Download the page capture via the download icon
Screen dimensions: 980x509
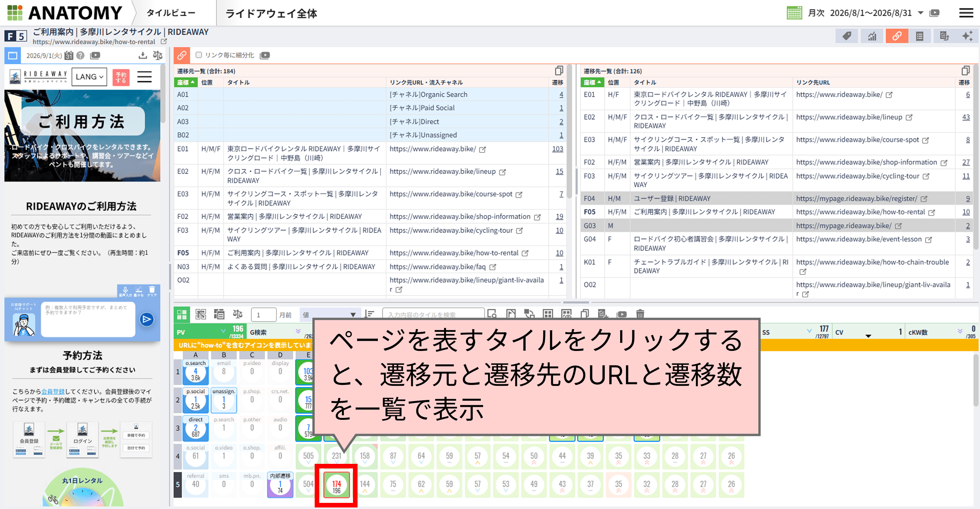(142, 55)
